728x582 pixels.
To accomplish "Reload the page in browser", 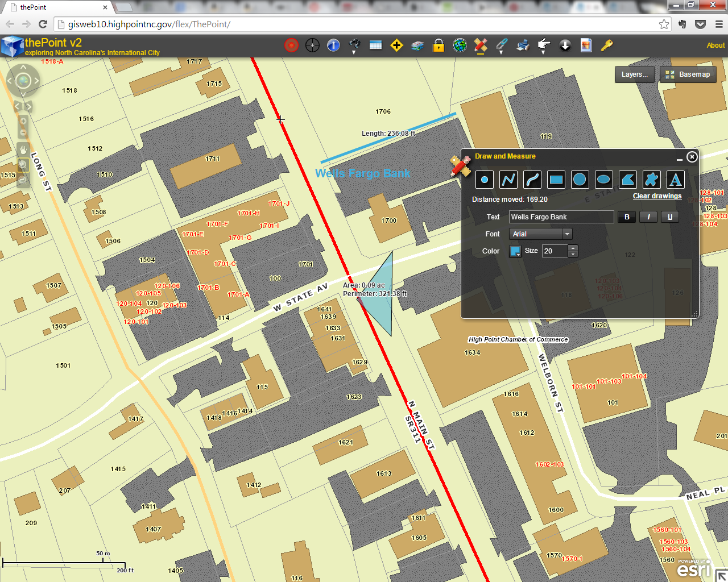I will pos(43,24).
